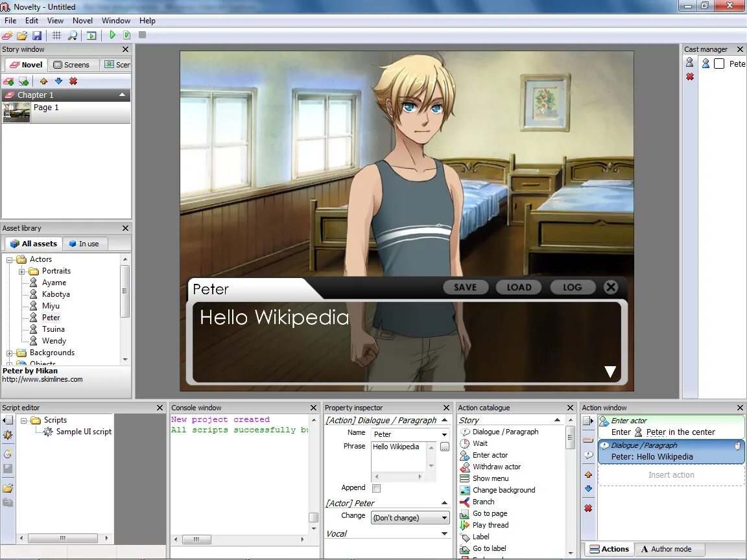The height and width of the screenshot is (560, 747).
Task: Click the Console window horizontal scrollbar thumb
Action: [x=196, y=539]
